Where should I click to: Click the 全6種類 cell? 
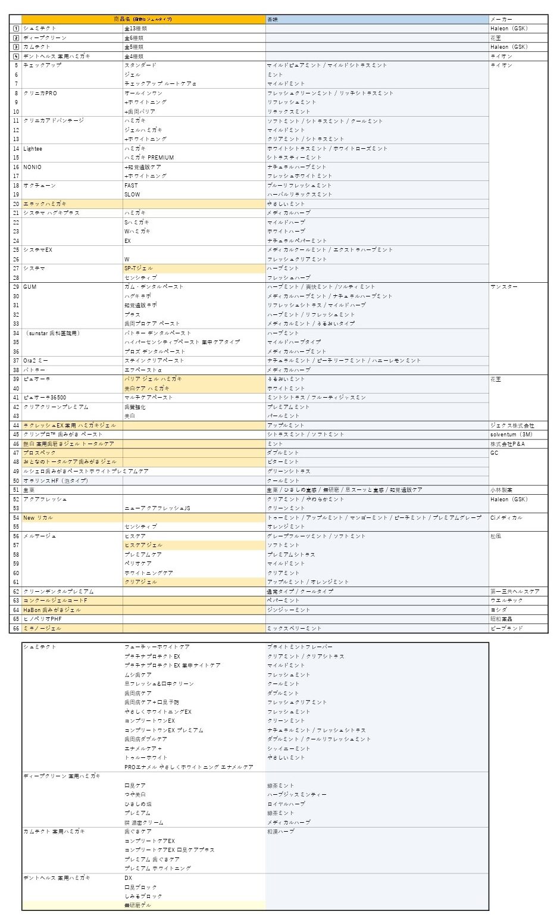(194, 38)
